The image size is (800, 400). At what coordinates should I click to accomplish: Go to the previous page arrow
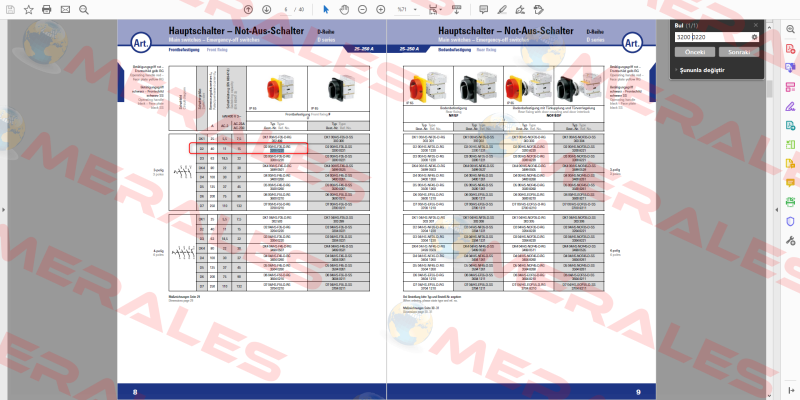248,9
